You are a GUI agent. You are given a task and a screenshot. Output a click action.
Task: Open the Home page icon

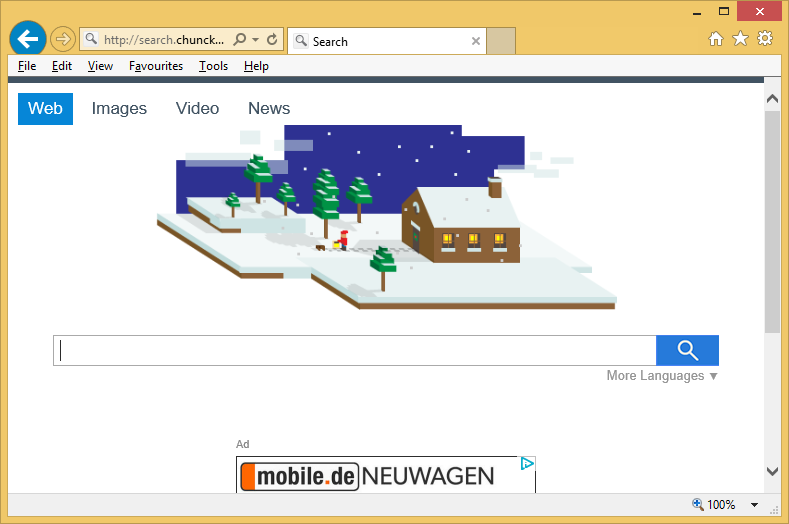[x=716, y=39]
